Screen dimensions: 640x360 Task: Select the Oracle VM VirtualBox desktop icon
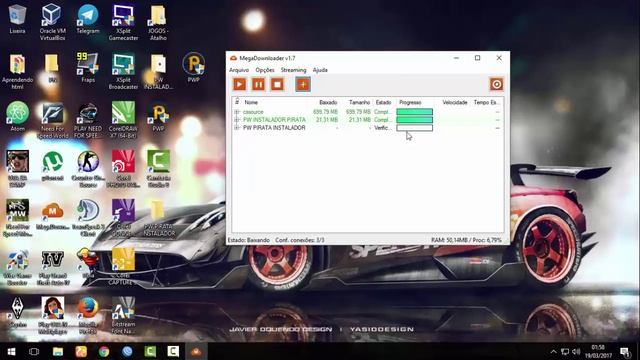tap(53, 22)
